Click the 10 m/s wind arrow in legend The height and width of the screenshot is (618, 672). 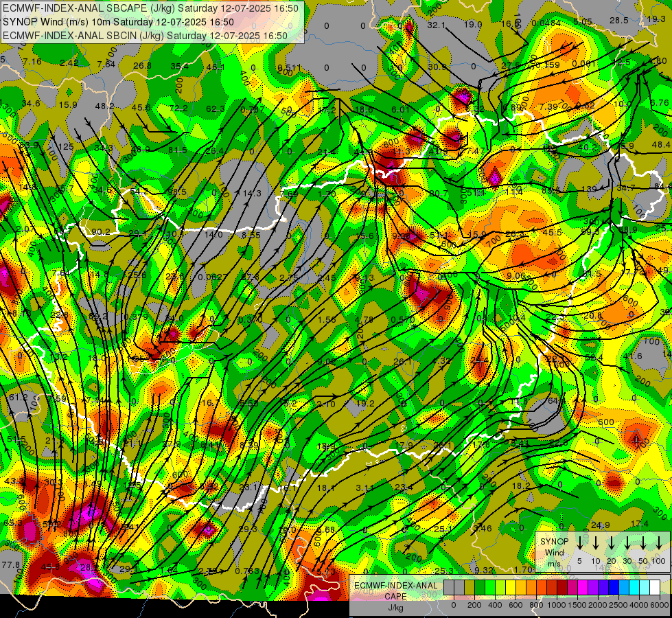[x=596, y=543]
